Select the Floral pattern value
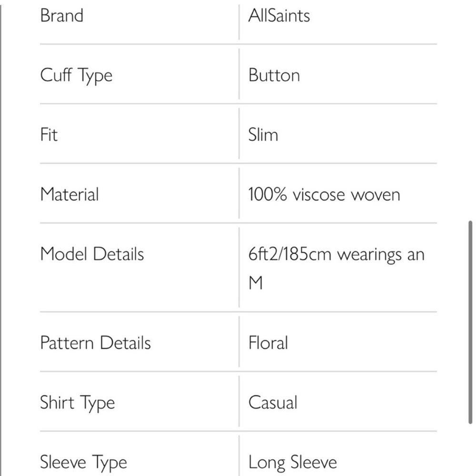 tap(268, 343)
